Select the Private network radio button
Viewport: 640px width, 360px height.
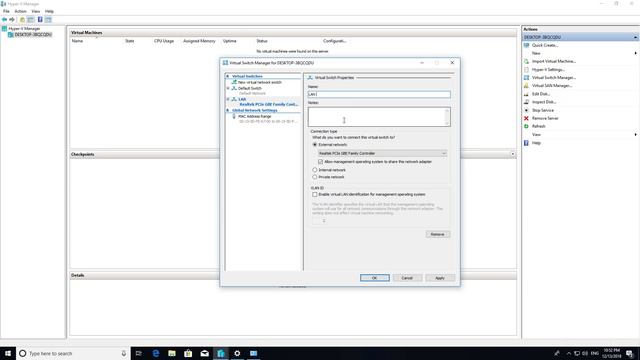click(315, 177)
